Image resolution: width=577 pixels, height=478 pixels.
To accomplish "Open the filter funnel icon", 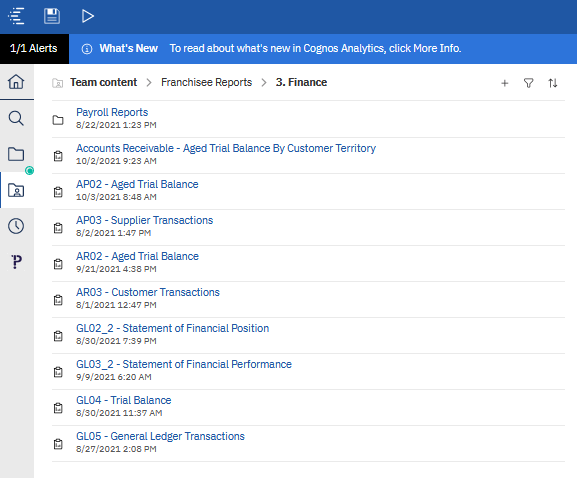I will 528,83.
